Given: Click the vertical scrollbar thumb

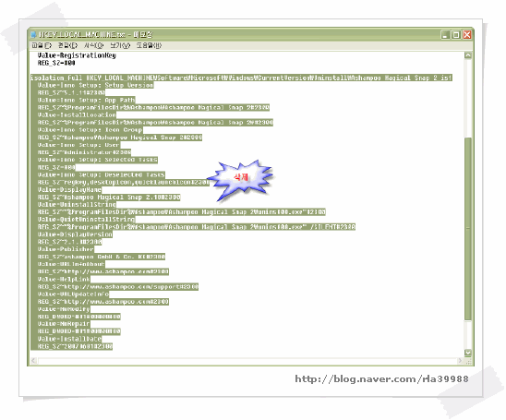Looking at the screenshot, I should [468, 228].
